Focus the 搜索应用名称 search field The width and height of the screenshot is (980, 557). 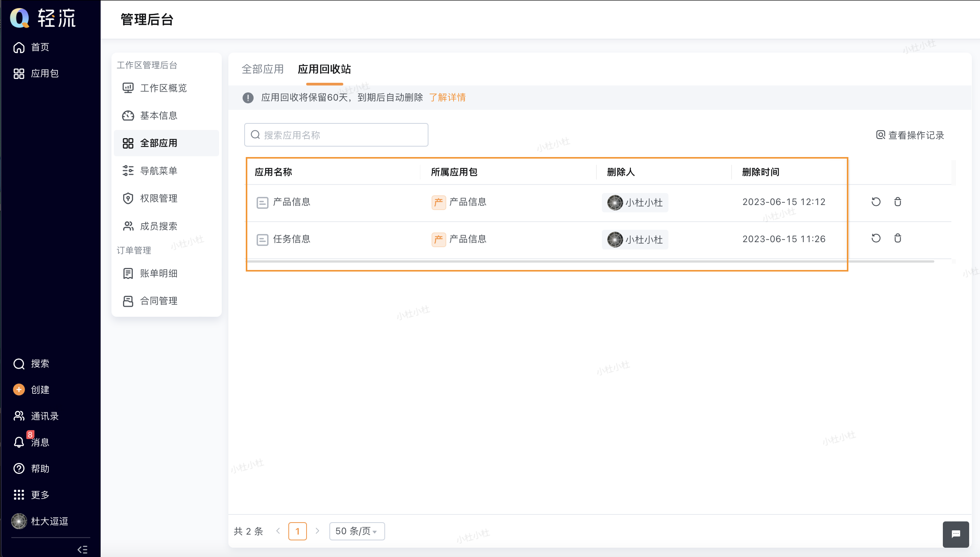pos(336,135)
